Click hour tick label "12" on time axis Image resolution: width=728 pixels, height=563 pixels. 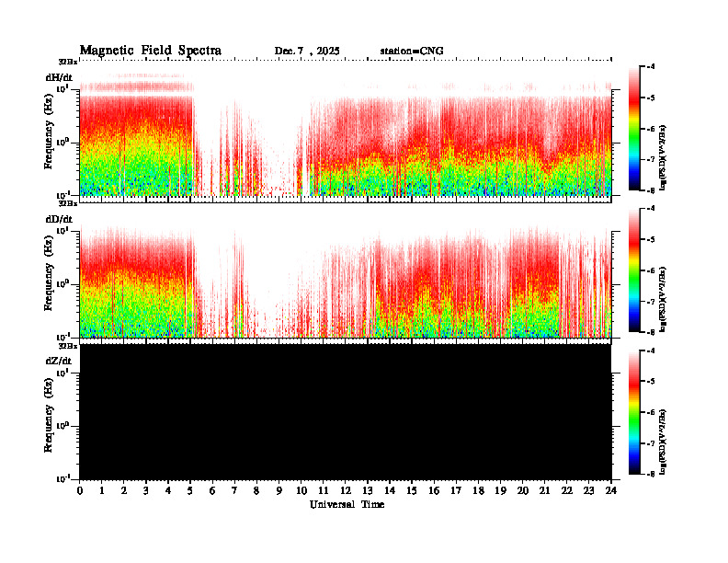(346, 490)
